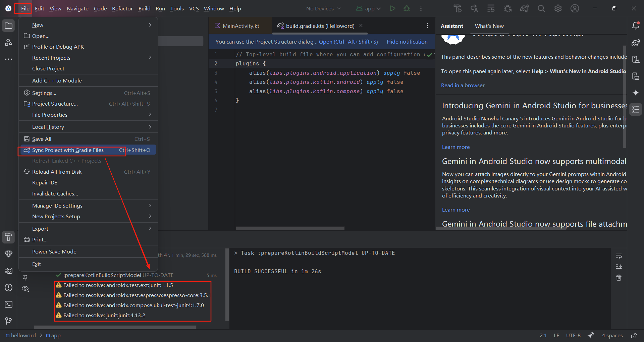The image size is (644, 342).
Task: Expand the New submenu
Action: coord(88,25)
